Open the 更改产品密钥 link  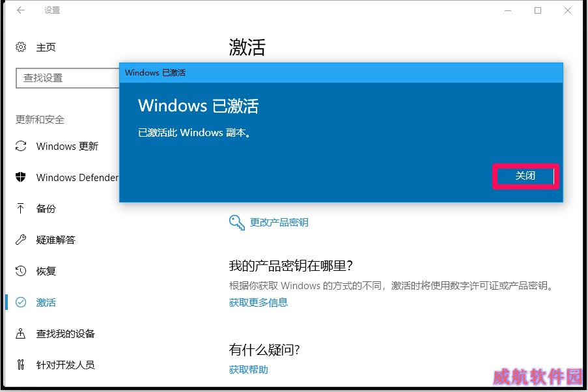(279, 223)
